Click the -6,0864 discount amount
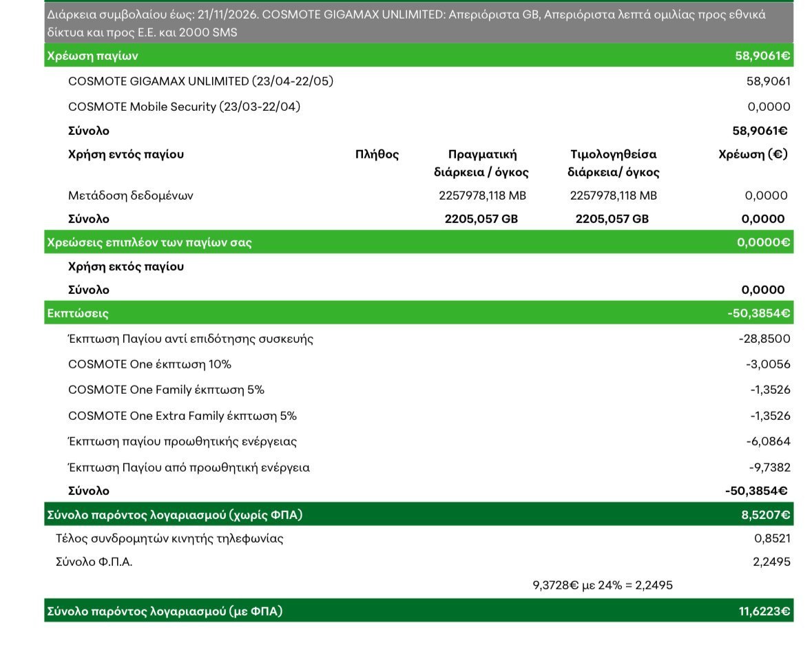This screenshot has width=812, height=654. point(768,442)
